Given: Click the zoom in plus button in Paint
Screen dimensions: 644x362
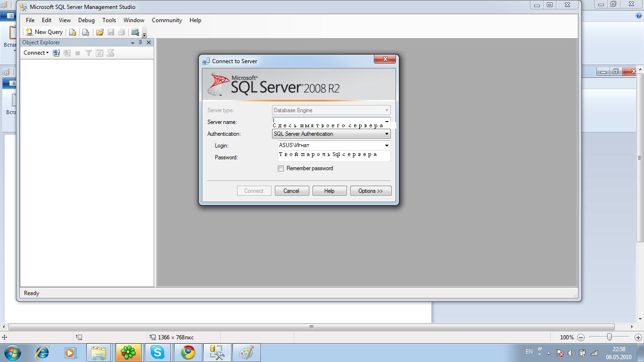Looking at the screenshot, I should click(x=638, y=337).
